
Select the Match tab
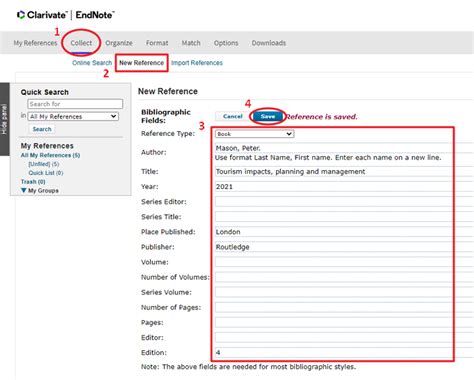pyautogui.click(x=191, y=43)
